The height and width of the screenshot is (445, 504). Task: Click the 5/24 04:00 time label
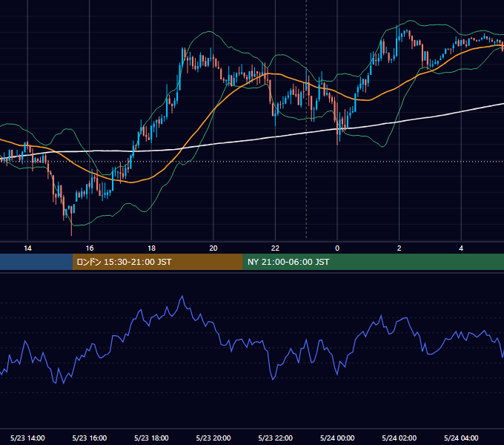click(461, 438)
